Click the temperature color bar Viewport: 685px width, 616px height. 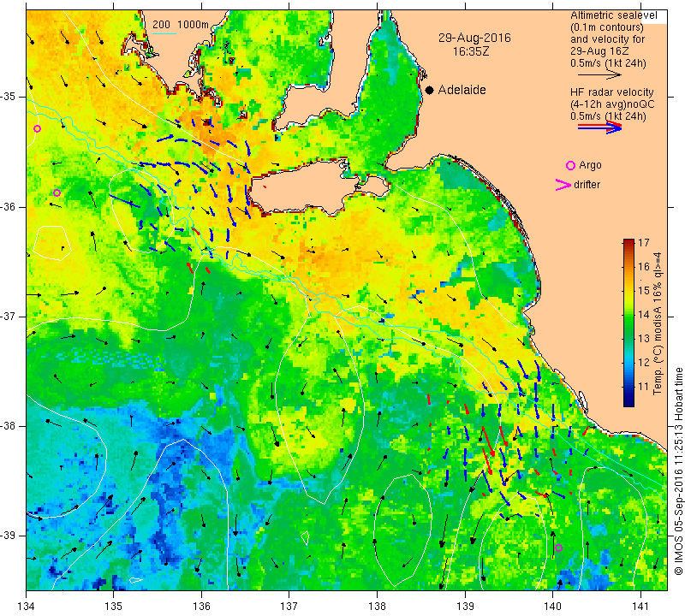click(628, 323)
